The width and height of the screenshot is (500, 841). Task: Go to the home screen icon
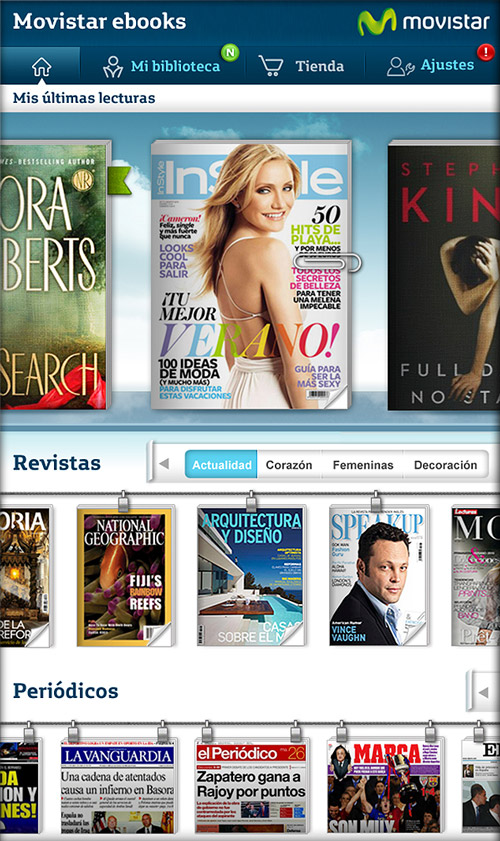(x=41, y=67)
